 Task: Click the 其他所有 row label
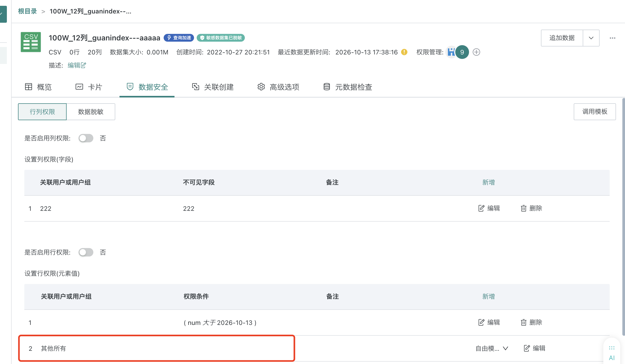tap(53, 348)
